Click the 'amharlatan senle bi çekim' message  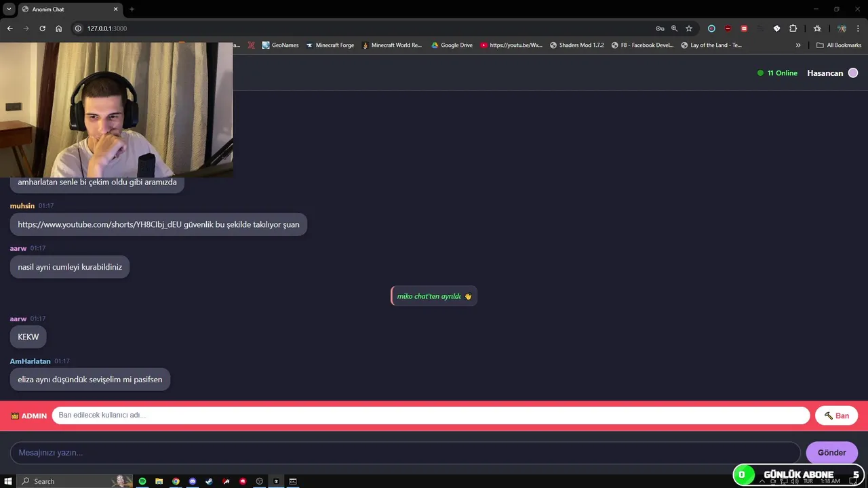tap(97, 182)
